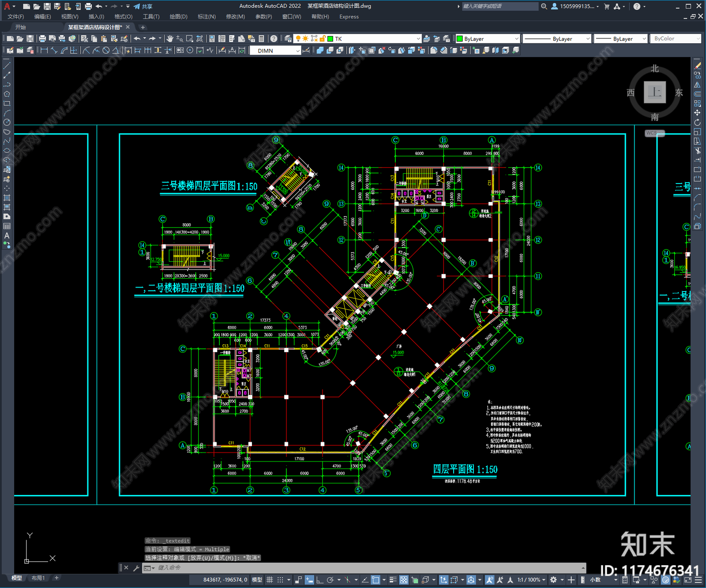Open the Express menu
Viewport: 706px width, 588px height.
pyautogui.click(x=349, y=17)
